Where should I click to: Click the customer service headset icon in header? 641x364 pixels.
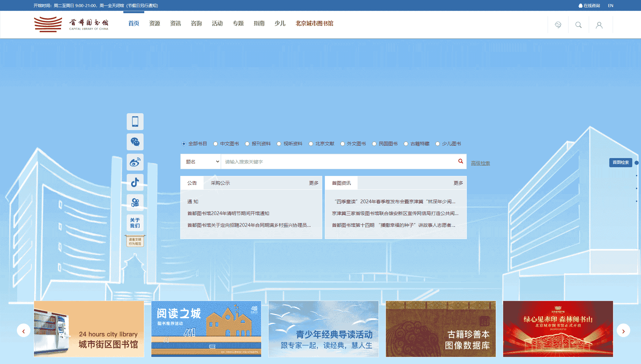click(x=558, y=25)
